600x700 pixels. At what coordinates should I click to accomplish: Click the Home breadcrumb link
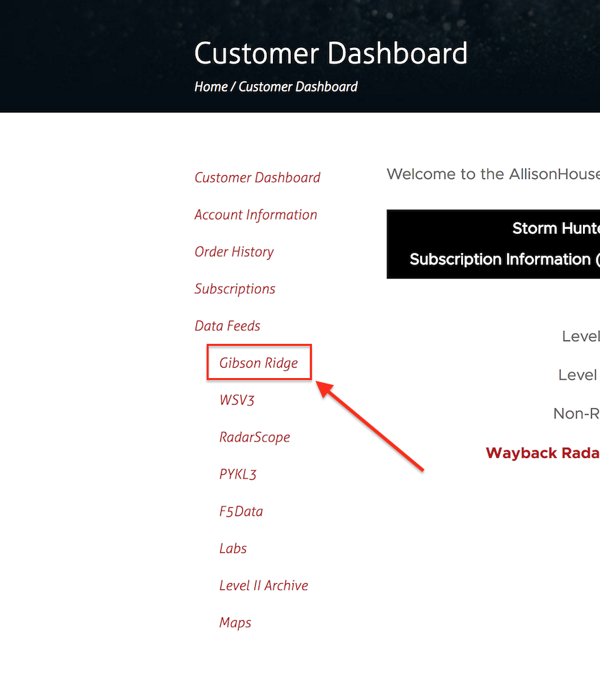point(211,87)
